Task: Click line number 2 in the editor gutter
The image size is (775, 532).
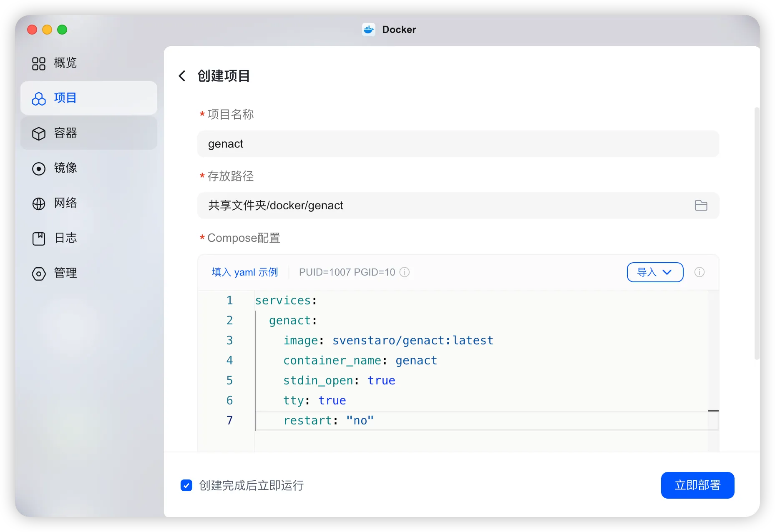Action: pos(229,321)
